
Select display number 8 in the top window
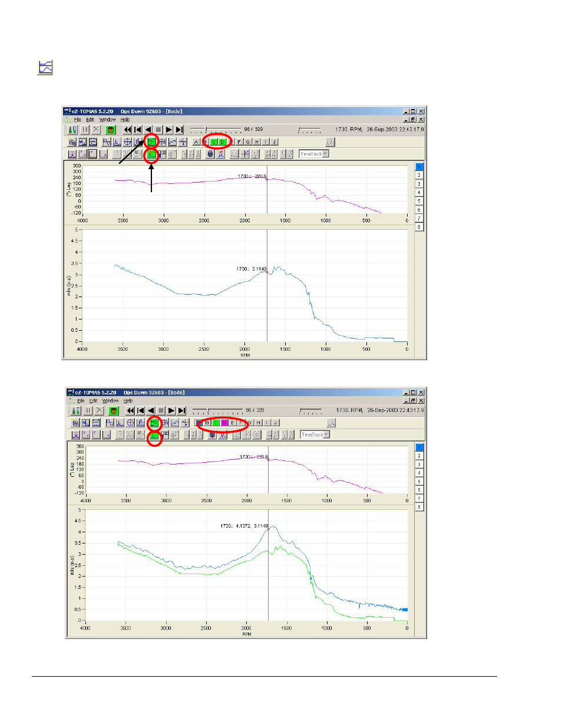419,227
